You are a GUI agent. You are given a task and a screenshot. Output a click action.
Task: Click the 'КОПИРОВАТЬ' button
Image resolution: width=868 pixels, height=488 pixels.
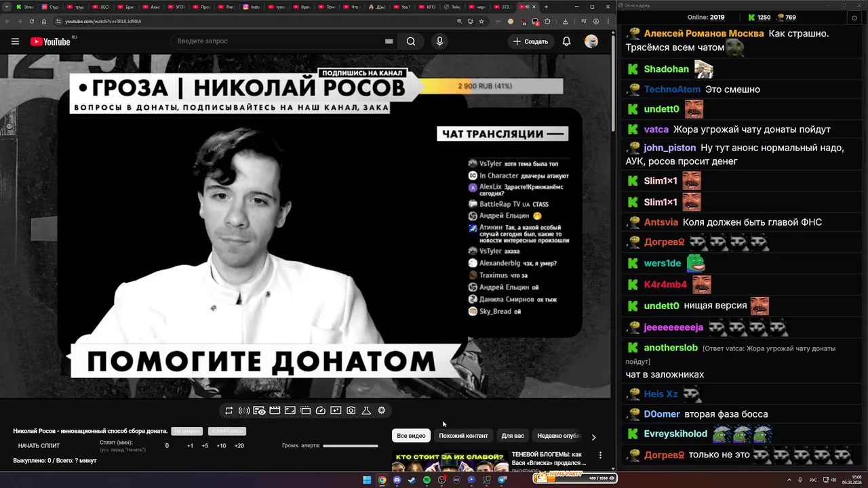tap(226, 431)
